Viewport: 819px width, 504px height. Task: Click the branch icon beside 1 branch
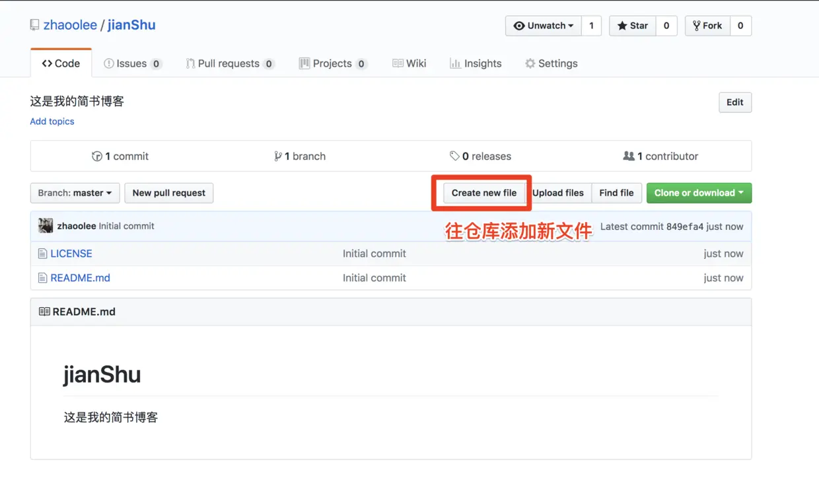278,157
